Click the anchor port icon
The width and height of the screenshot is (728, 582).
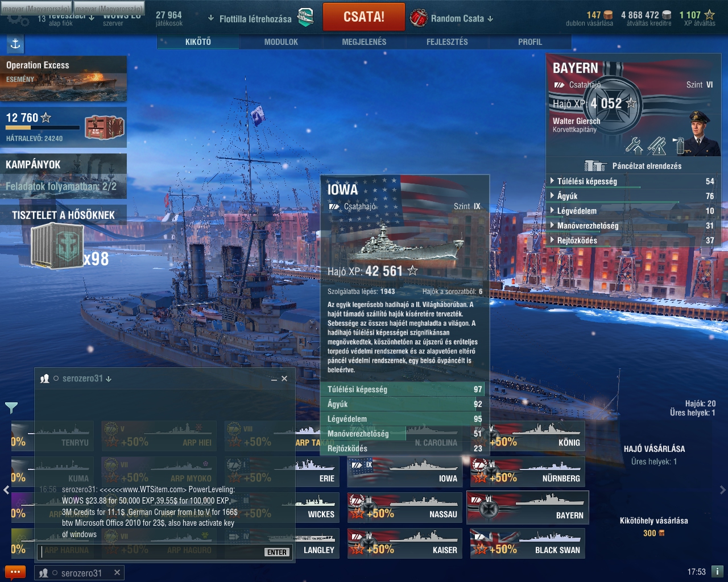click(x=15, y=43)
